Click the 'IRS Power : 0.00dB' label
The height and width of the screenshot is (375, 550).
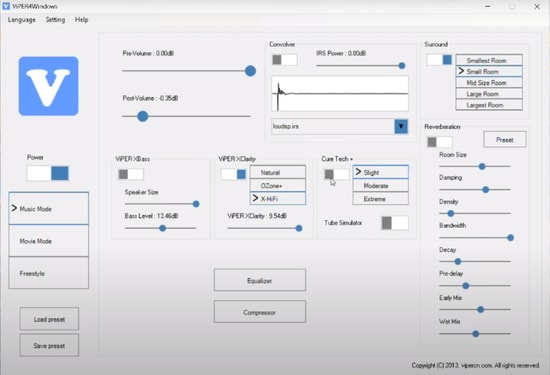click(341, 53)
